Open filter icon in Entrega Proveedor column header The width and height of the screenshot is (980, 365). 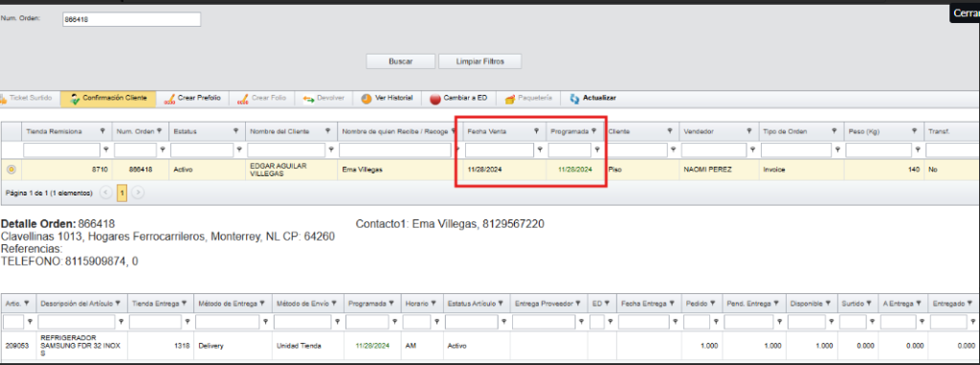tap(579, 303)
